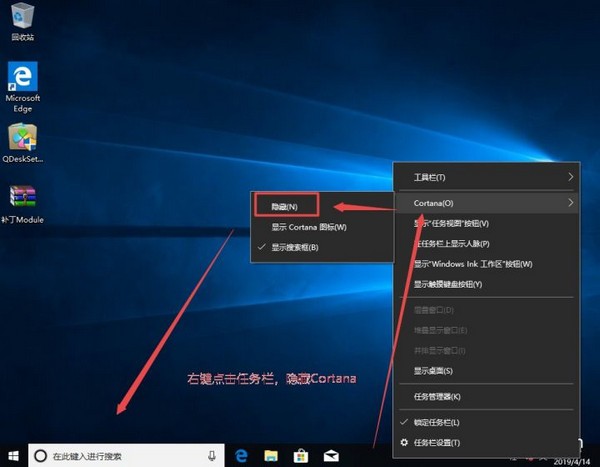
Task: Choose 隐藏(N) in the Cortana submenu
Action: point(286,205)
